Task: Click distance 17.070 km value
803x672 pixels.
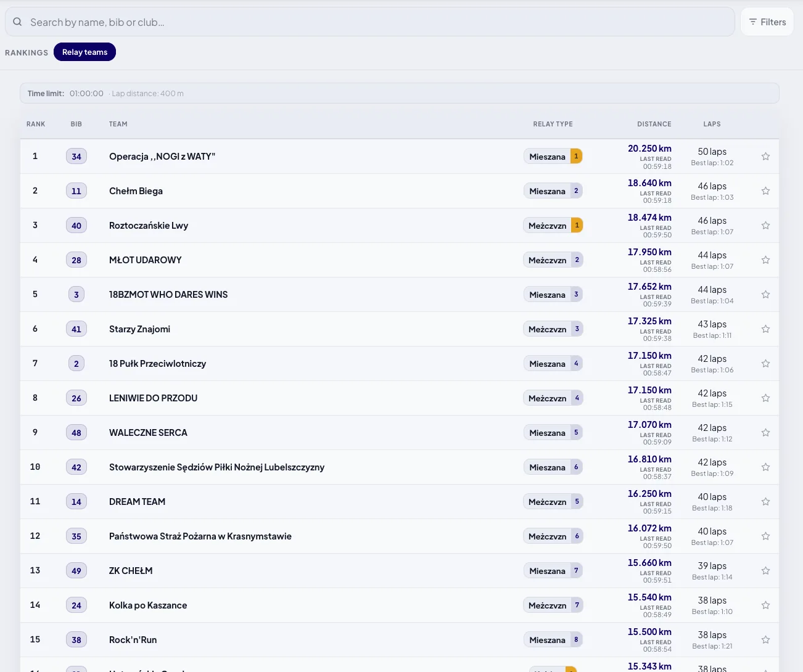Action: click(x=649, y=425)
